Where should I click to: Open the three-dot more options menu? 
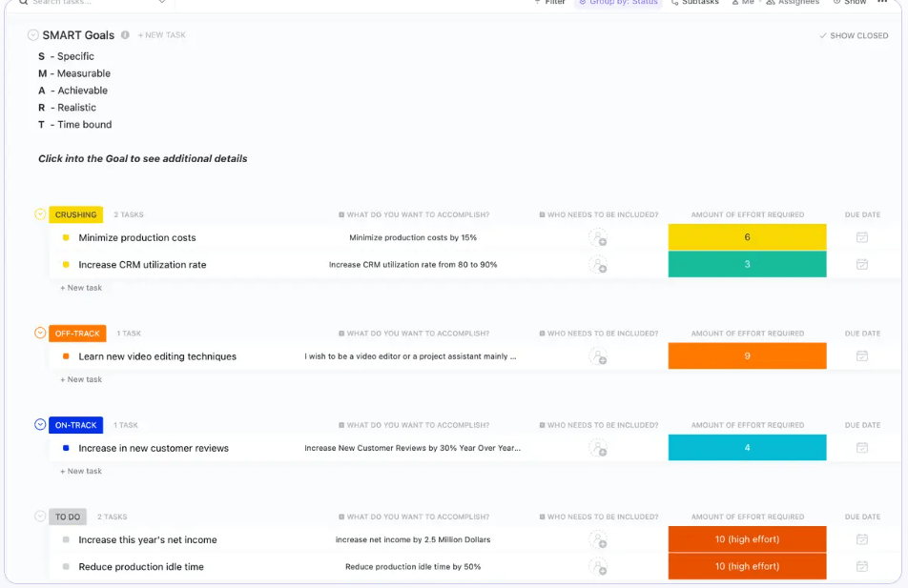coord(882,2)
